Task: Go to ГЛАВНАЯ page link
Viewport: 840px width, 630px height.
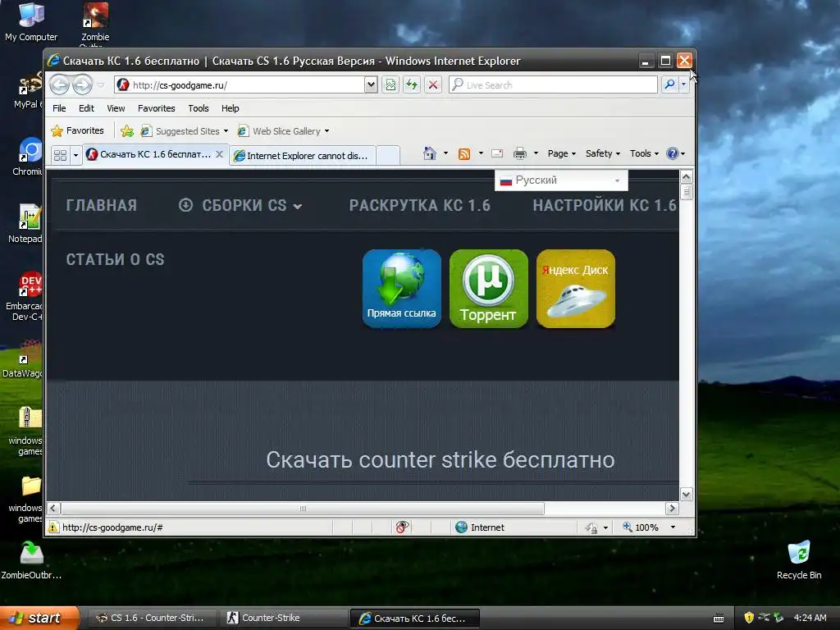Action: 102,205
